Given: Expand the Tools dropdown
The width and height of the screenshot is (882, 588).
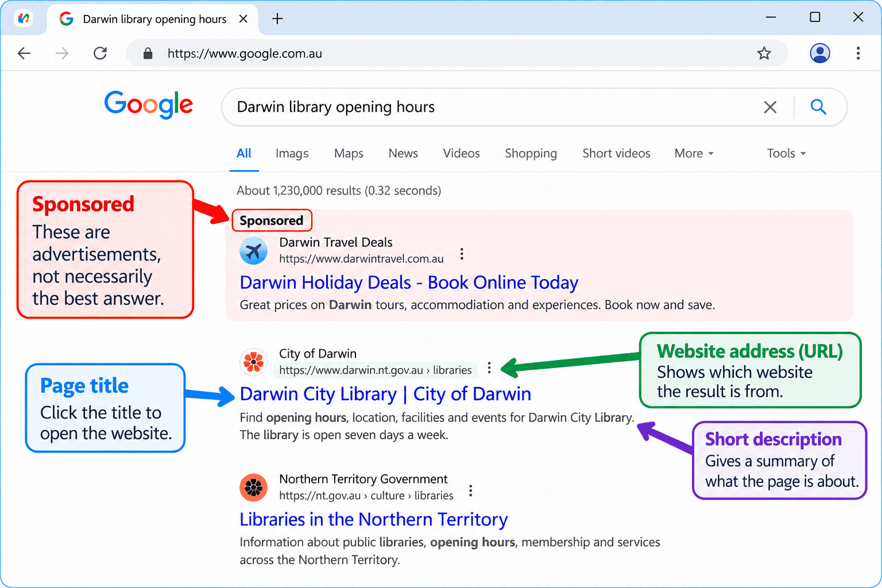Looking at the screenshot, I should [786, 153].
